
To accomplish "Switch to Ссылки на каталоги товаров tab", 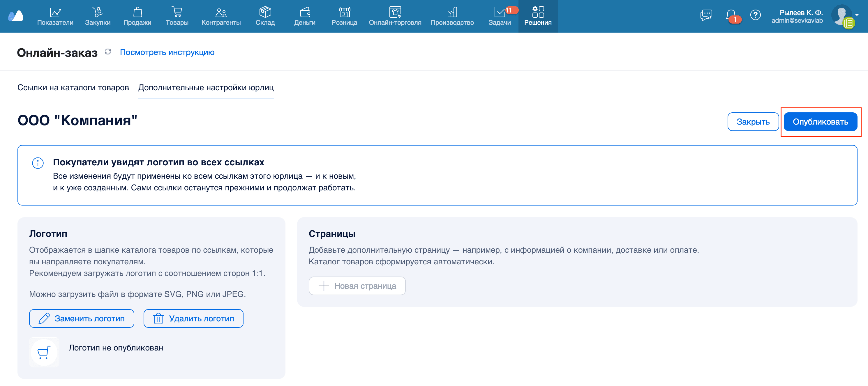I will click(x=73, y=88).
